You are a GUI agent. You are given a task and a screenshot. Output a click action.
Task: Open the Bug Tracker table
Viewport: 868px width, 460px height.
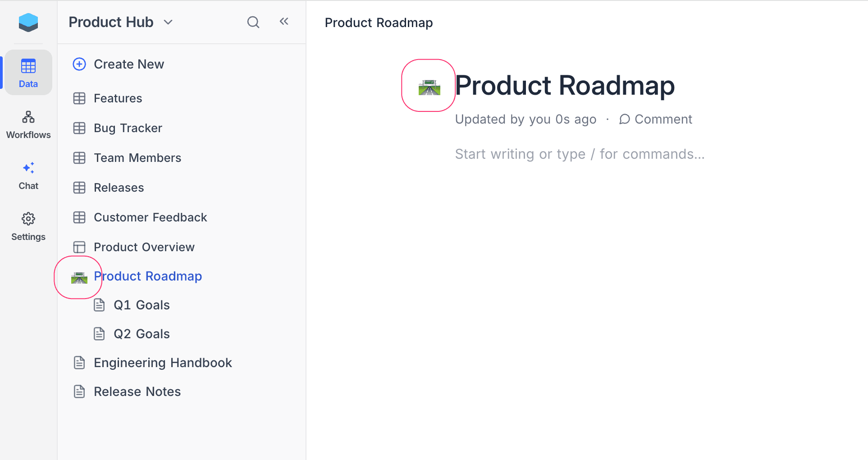coord(128,128)
